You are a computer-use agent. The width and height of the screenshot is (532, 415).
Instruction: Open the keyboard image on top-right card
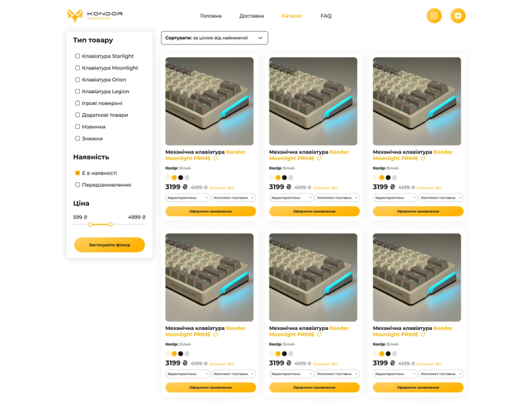[x=417, y=101]
